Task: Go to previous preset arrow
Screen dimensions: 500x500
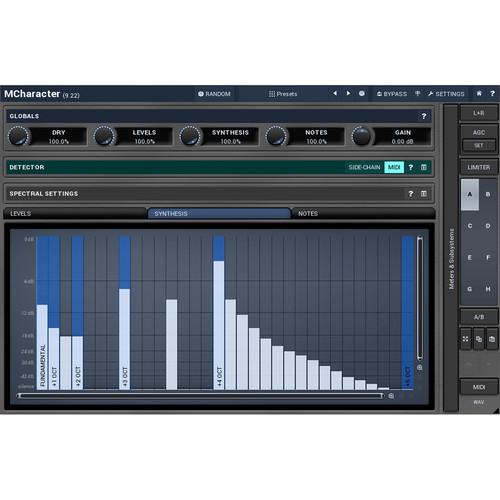Action: click(x=335, y=93)
